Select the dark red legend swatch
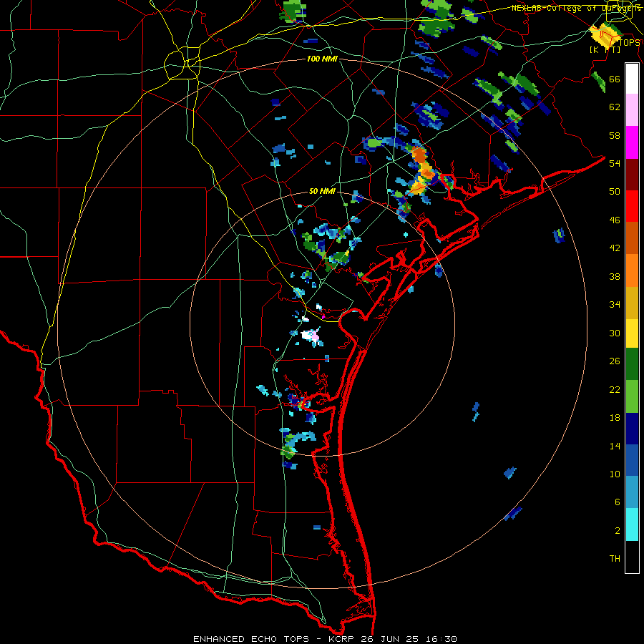The image size is (644, 644). click(x=632, y=175)
